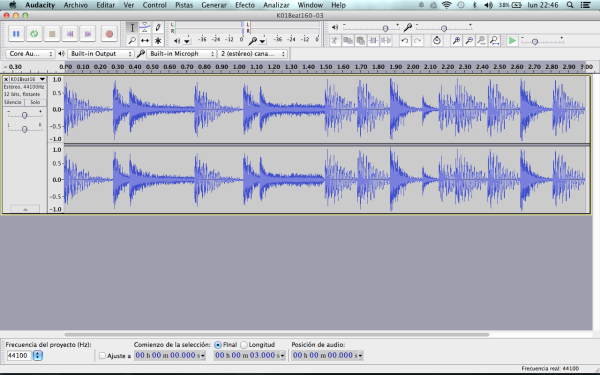Click the Silence audio icon
Screen dimensions: 600x375
coord(386,41)
